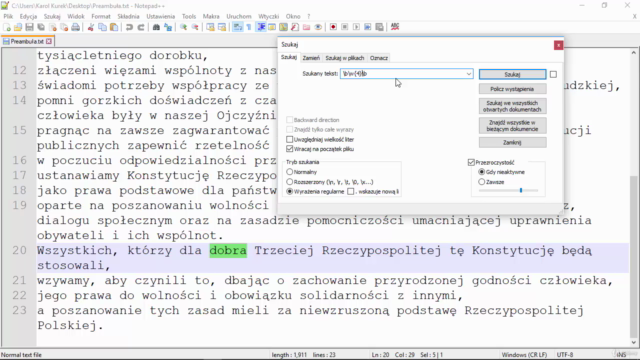
Task: Switch to the Zamień tab
Action: [311, 58]
